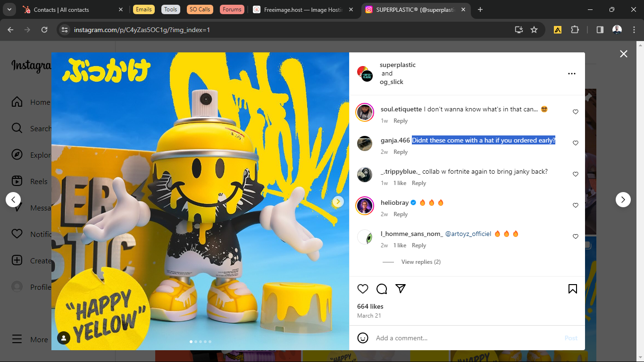Go back in browser history

10,30
